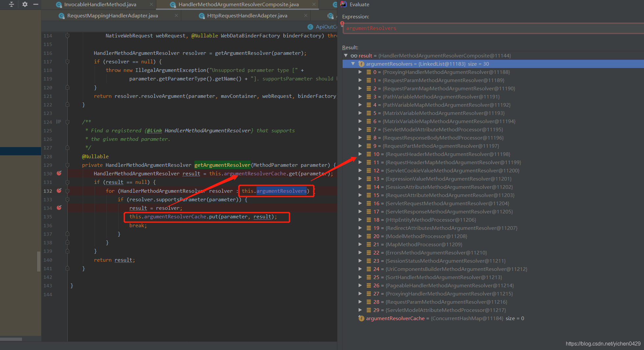Open RequestMappingHandlerAdapter.java tab
This screenshot has width=644, height=350.
coord(112,15)
